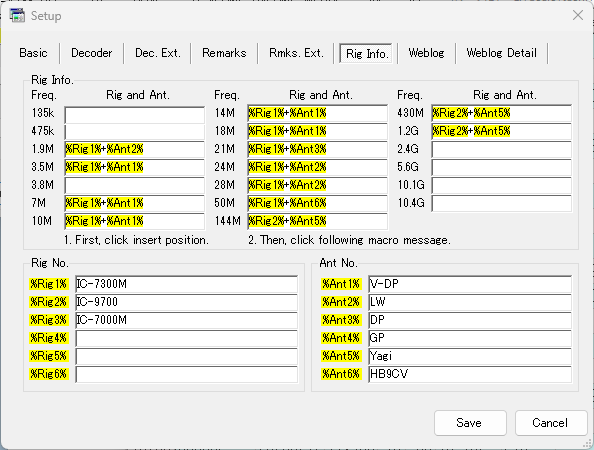Screen dimensions: 594x450
Task: Click the Cancel button
Action: (x=551, y=423)
